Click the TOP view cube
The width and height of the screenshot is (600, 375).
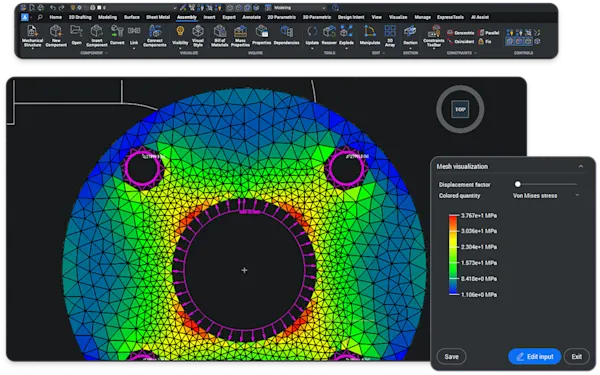pos(460,109)
